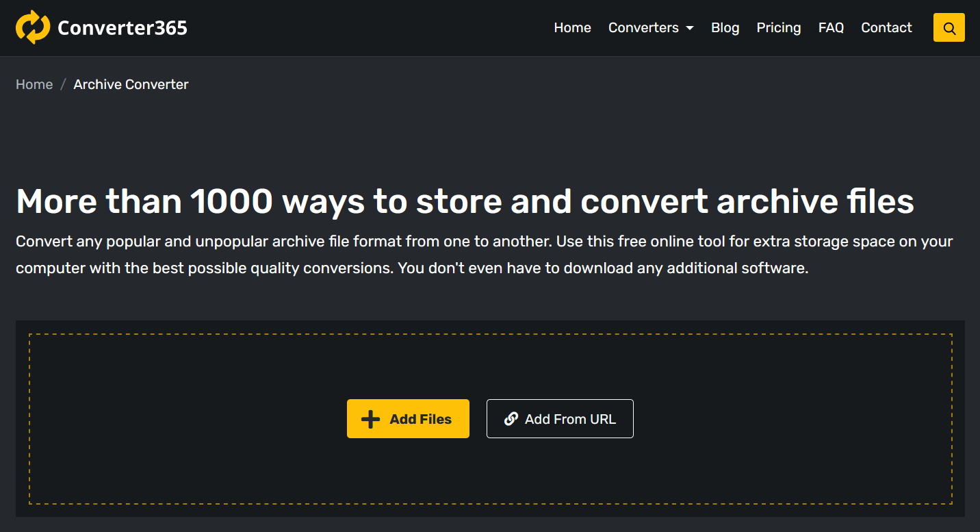
Task: Click the 'More than 1000 ways' heading
Action: [465, 201]
